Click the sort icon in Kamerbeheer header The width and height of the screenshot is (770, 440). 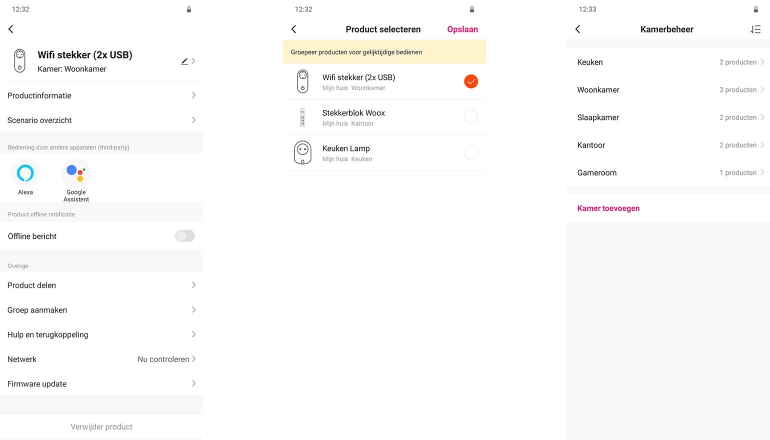pyautogui.click(x=755, y=29)
